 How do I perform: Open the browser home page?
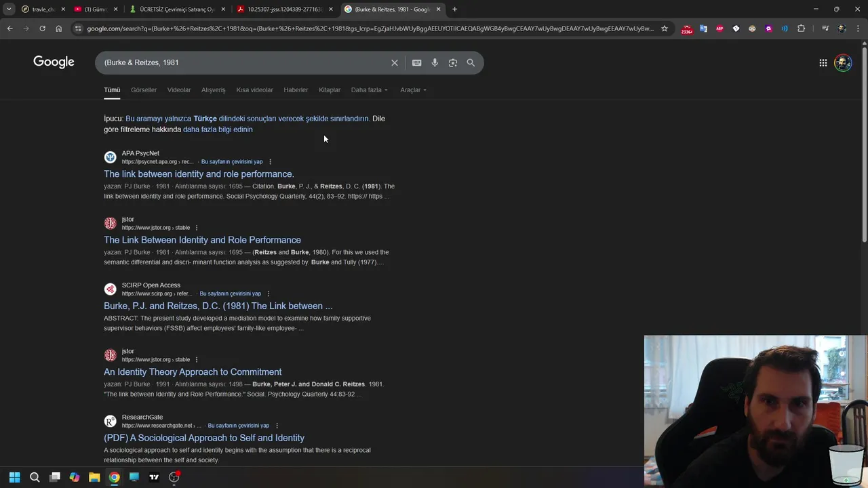(x=58, y=28)
